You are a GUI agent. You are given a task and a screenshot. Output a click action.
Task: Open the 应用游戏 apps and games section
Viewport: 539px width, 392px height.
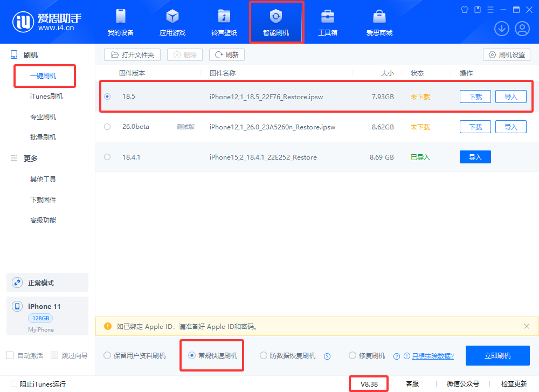(172, 22)
